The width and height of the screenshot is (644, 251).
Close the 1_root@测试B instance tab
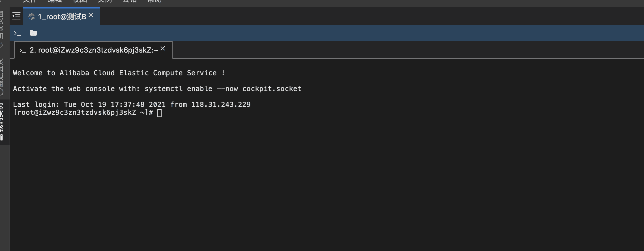[91, 15]
